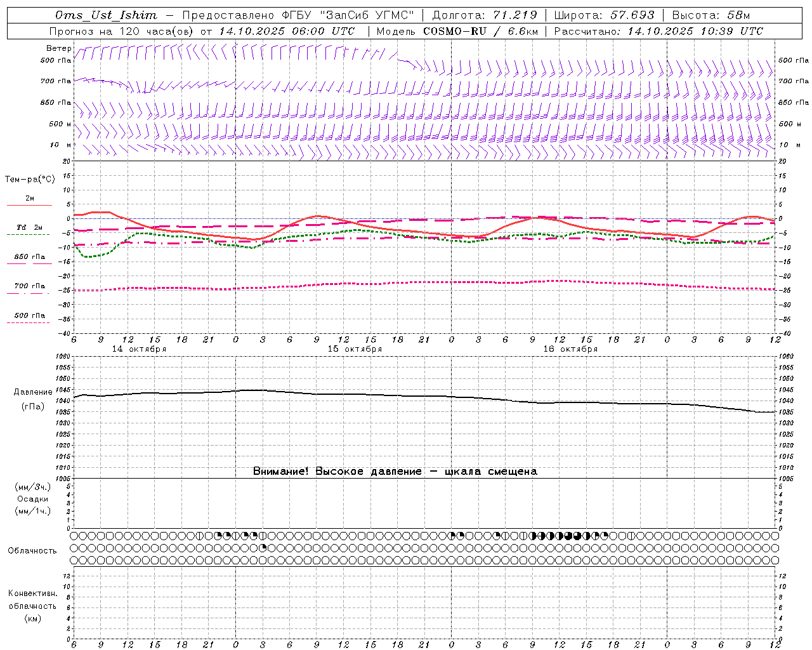Click the Осадки precipitation label

33,499
